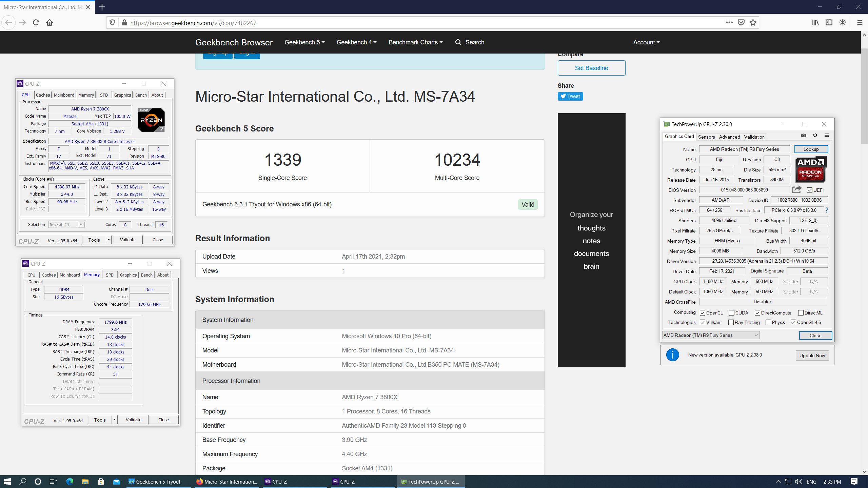Click the Bus Interface question mark icon

coord(827,210)
